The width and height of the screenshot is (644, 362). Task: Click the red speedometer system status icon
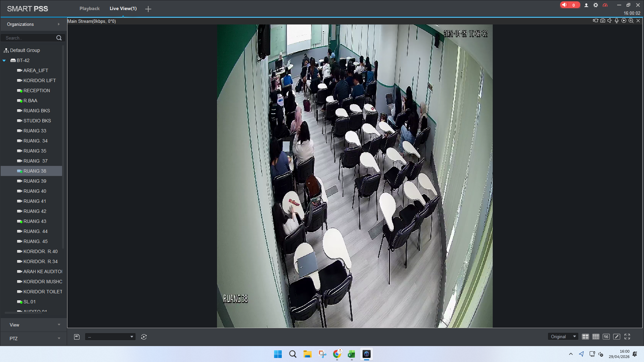click(605, 5)
